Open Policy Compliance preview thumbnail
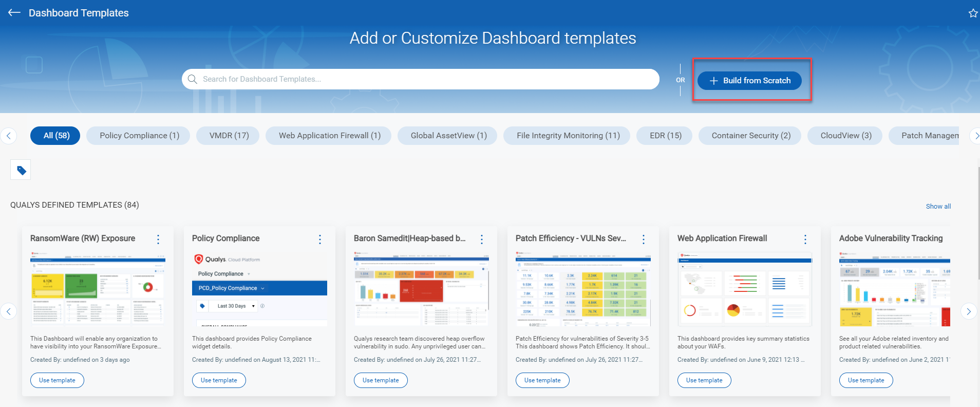The width and height of the screenshot is (980, 407). point(259,289)
